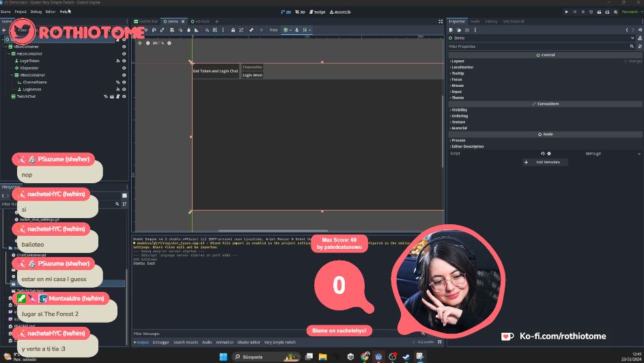Run the project with the Play button
This screenshot has width=644, height=363.
pos(566,12)
